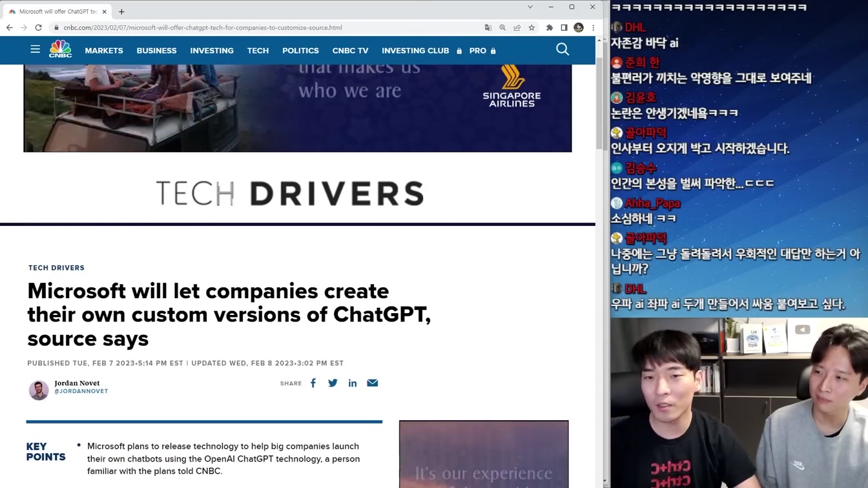Click the side ad "It's our experience"
Screen dimensions: 868x488
484,454
